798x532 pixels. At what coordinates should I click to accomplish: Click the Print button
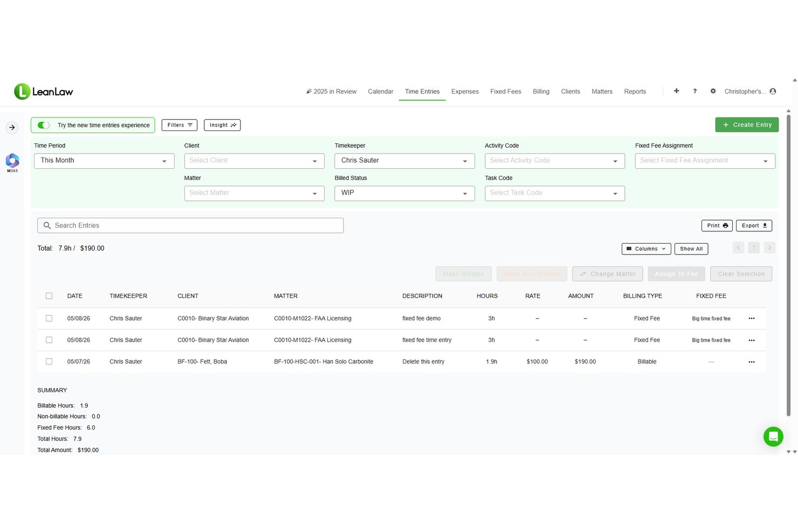(717, 225)
